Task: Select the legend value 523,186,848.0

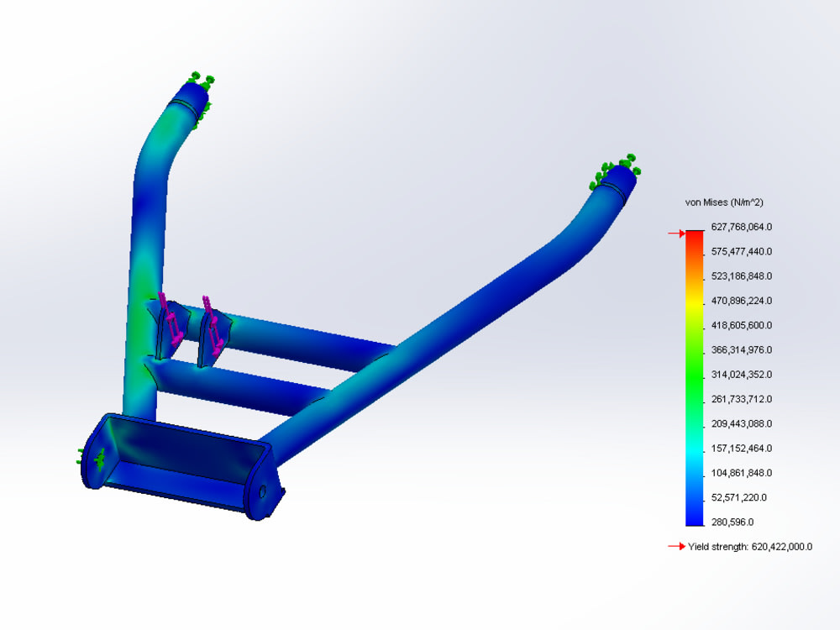Action: (x=742, y=276)
